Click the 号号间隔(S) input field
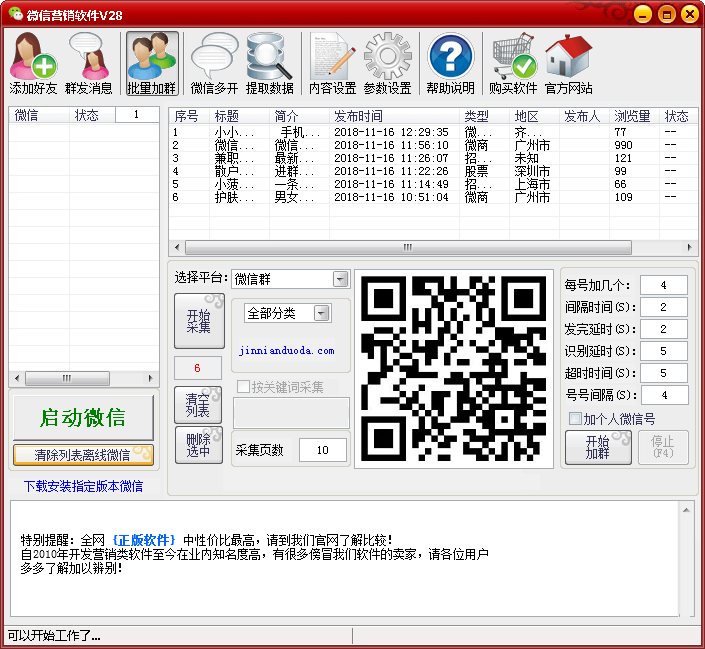705x649 pixels. click(x=664, y=395)
